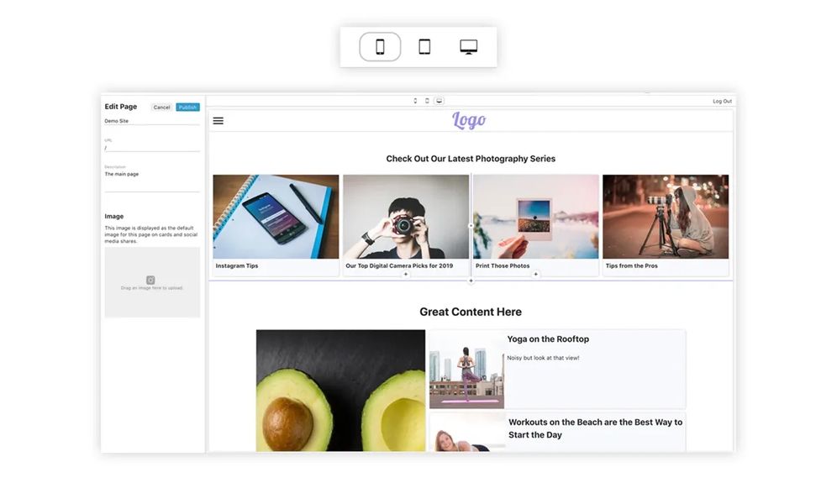Click plus icon below Digital Camera Picks card
This screenshot has width=837, height=504.
[406, 274]
